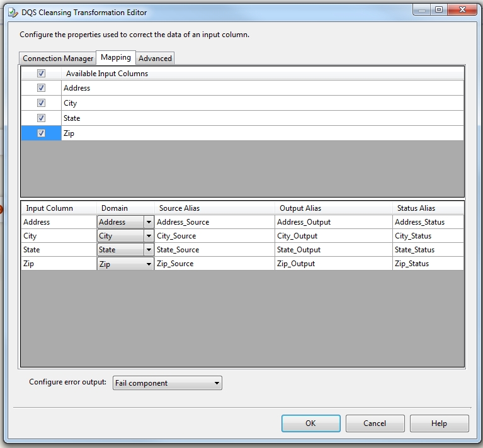
Task: Toggle the select-all Available Input Columns checkbox
Action: pos(42,74)
